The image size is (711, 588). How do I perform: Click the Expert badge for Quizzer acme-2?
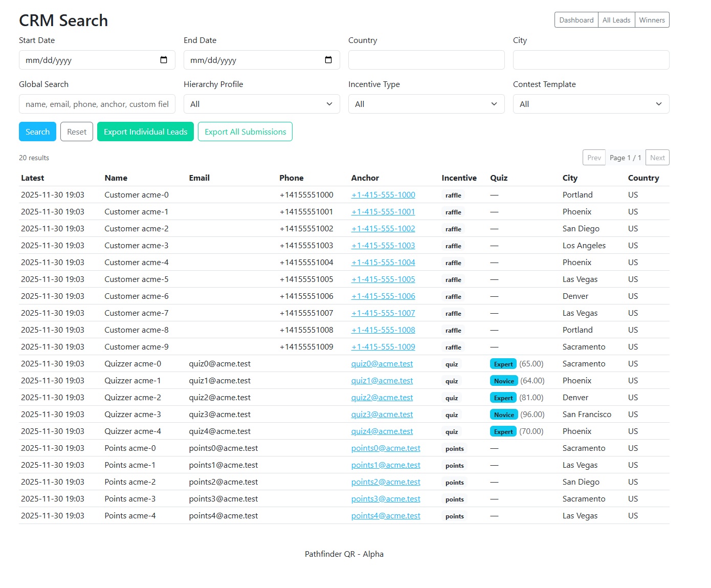point(503,398)
